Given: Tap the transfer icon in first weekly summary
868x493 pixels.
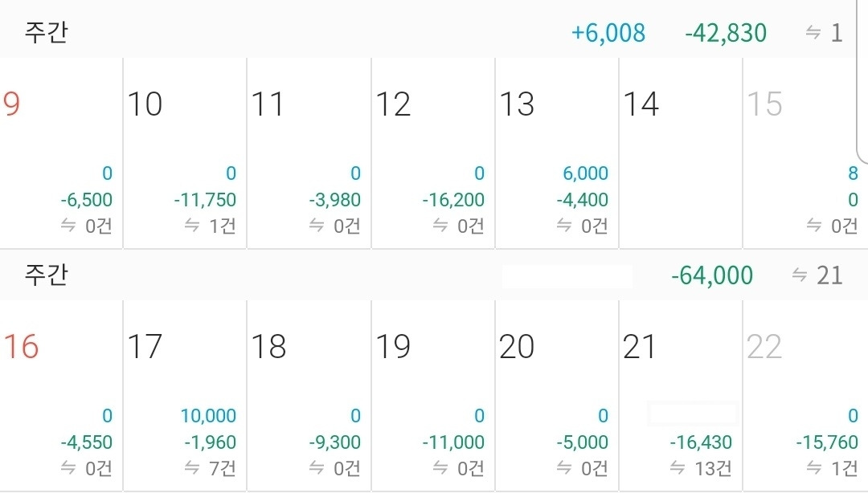Looking at the screenshot, I should point(813,33).
